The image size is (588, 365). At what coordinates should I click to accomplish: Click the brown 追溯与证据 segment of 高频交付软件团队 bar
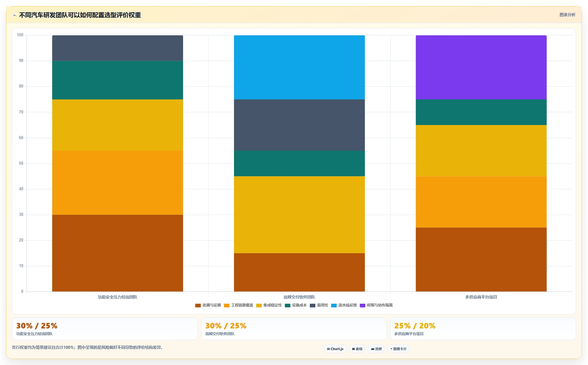pos(299,272)
